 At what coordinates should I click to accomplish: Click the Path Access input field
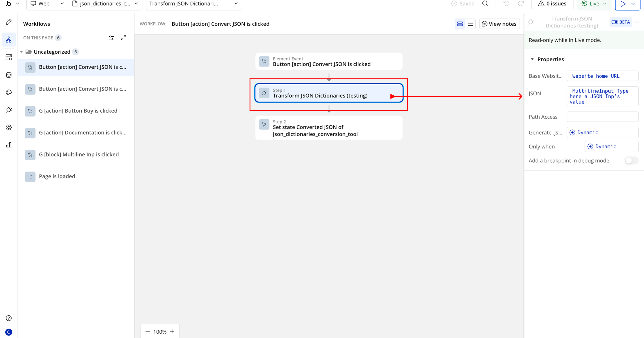602,117
